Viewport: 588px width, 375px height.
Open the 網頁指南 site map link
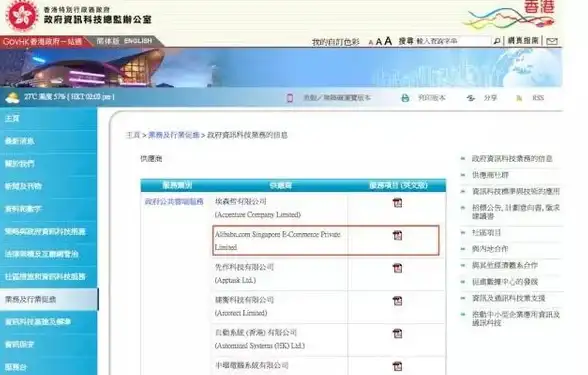[x=523, y=40]
